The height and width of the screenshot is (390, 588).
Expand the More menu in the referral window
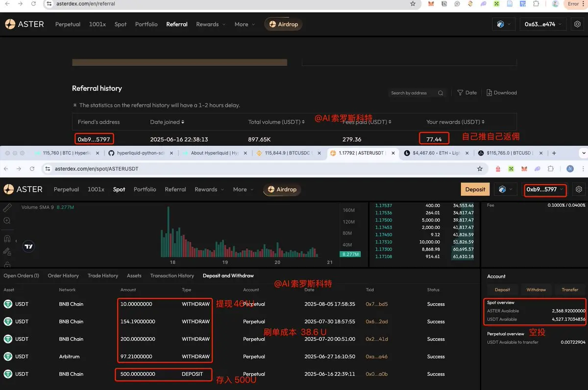[245, 24]
